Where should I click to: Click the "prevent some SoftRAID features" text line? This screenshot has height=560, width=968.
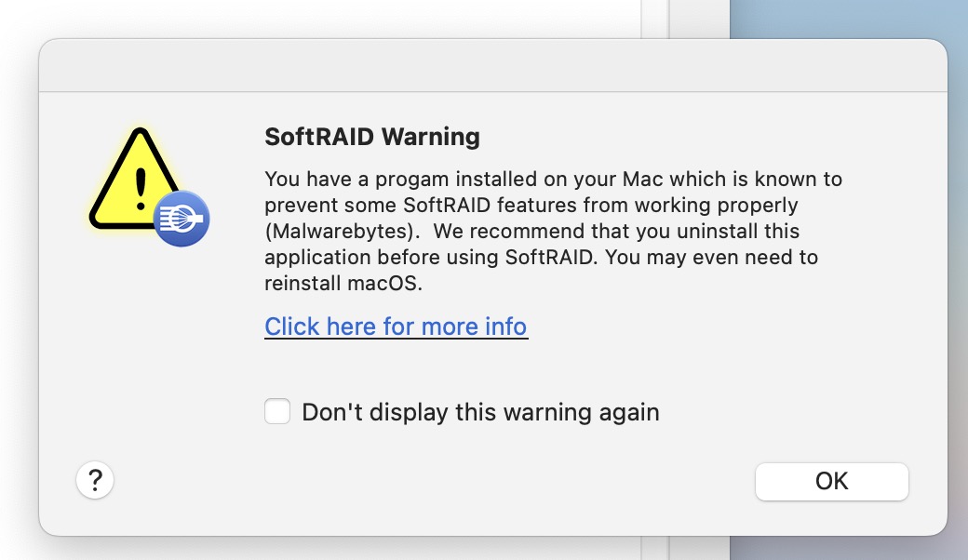point(531,204)
